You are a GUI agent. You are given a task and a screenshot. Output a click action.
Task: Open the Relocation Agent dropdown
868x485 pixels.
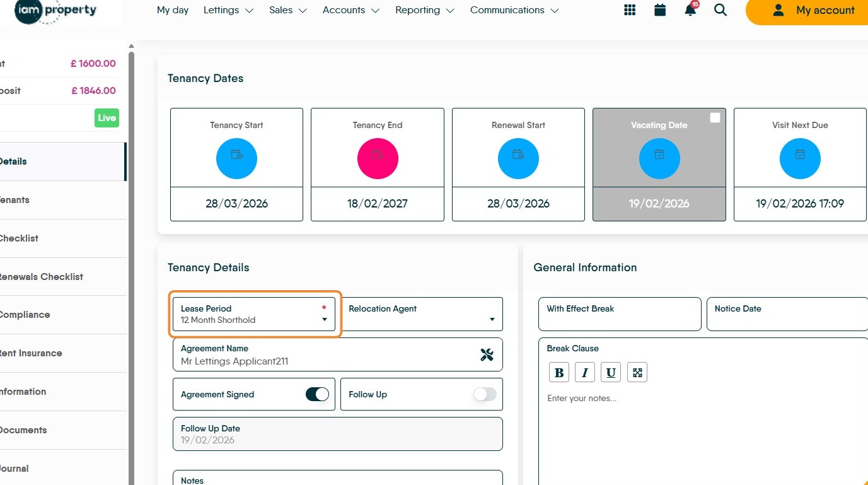coord(422,314)
